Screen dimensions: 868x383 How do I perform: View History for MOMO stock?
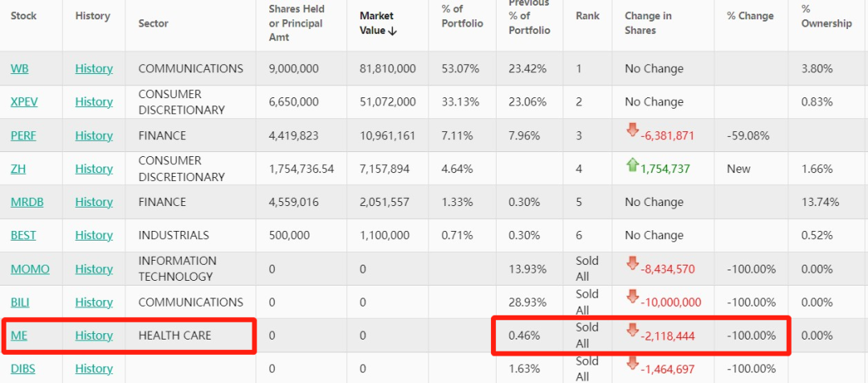[94, 269]
